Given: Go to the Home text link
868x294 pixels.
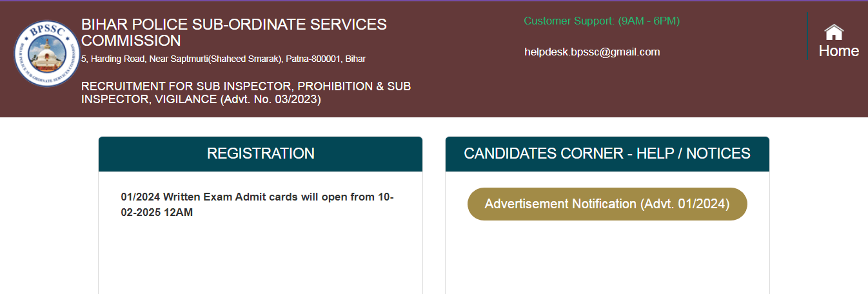Looking at the screenshot, I should tap(838, 51).
